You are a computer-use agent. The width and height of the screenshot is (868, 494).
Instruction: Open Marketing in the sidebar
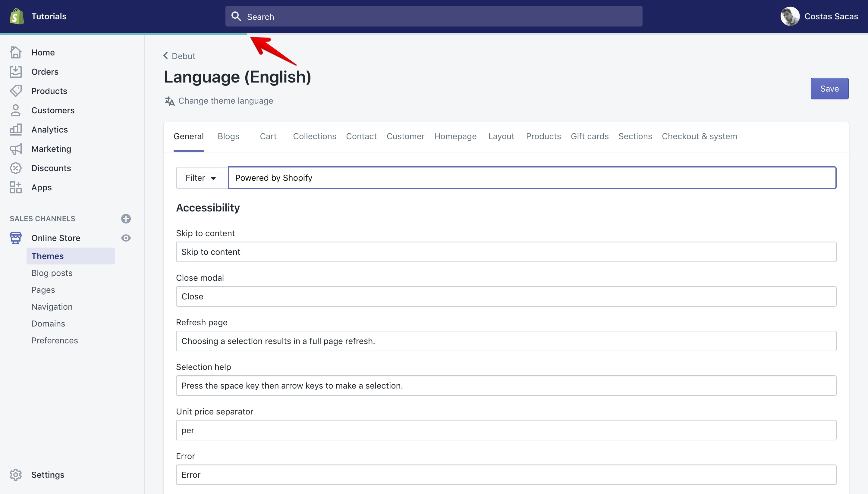pyautogui.click(x=51, y=149)
